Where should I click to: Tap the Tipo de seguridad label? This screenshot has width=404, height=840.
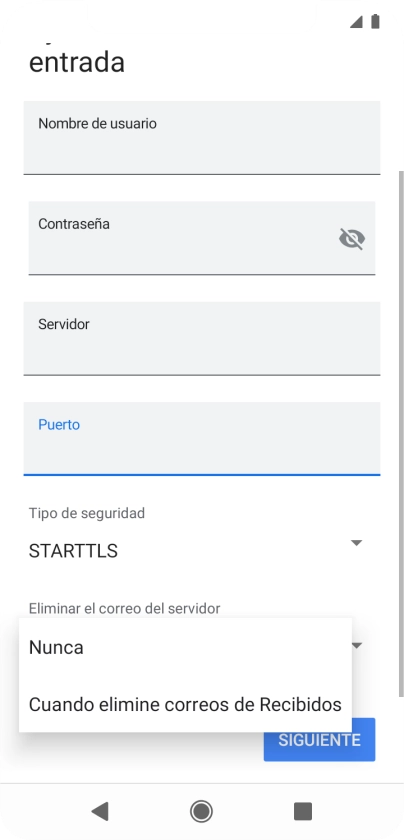(x=87, y=513)
